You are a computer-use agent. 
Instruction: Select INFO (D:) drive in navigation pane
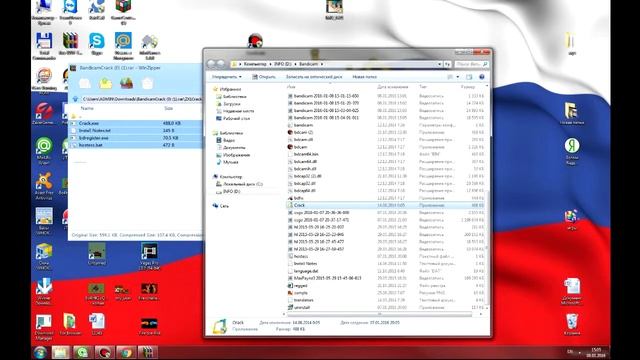pyautogui.click(x=231, y=191)
